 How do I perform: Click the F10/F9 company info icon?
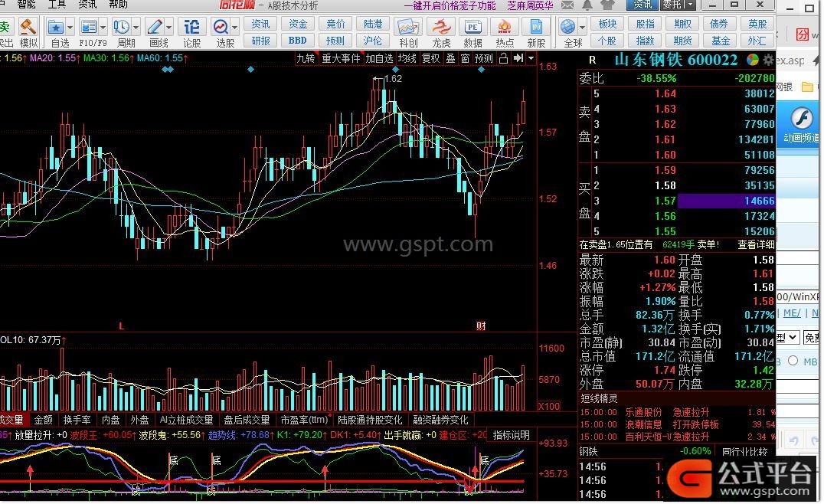[x=89, y=26]
